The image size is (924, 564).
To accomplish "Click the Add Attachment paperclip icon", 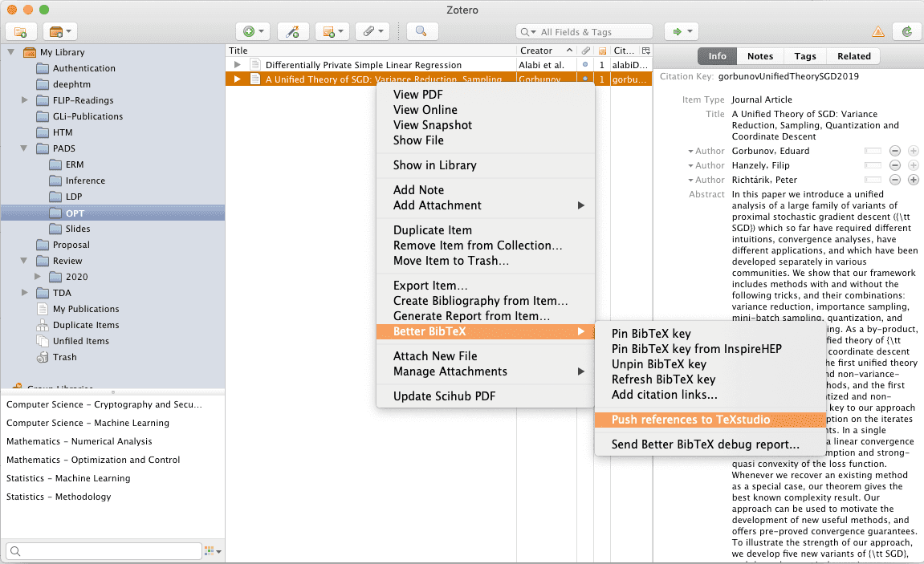I will tap(368, 31).
